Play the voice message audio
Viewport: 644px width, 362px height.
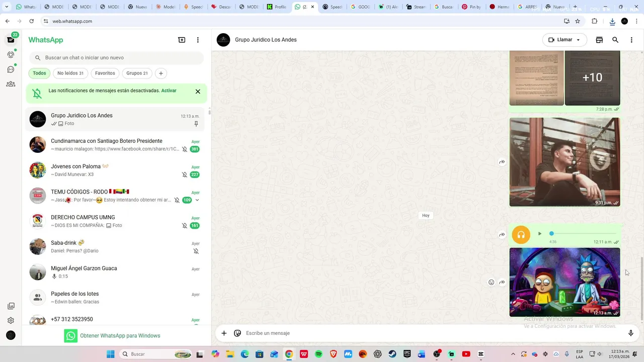pos(539,233)
